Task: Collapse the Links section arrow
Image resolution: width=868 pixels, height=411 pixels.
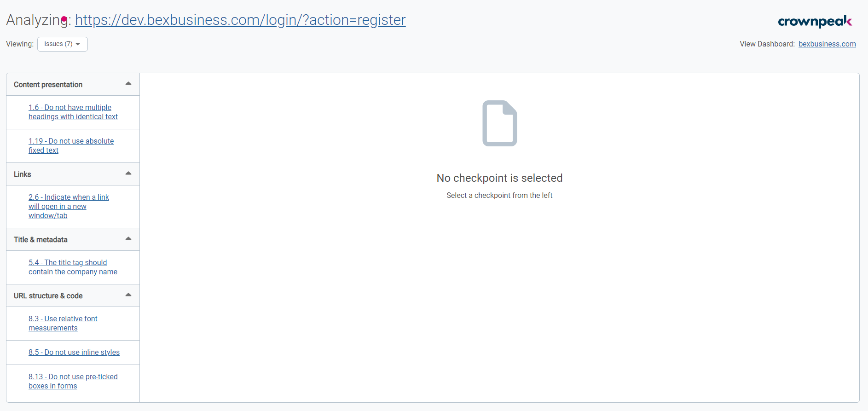Action: click(128, 174)
